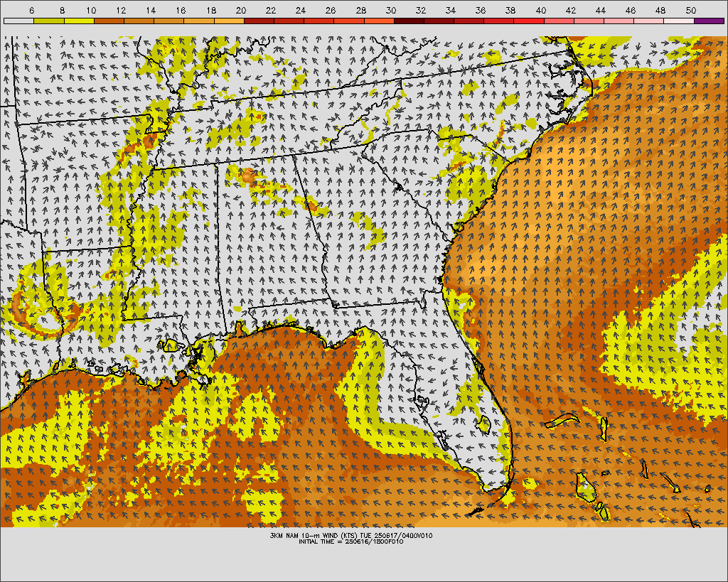Select the legend swatch between 12 and 14

pyautogui.click(x=139, y=21)
